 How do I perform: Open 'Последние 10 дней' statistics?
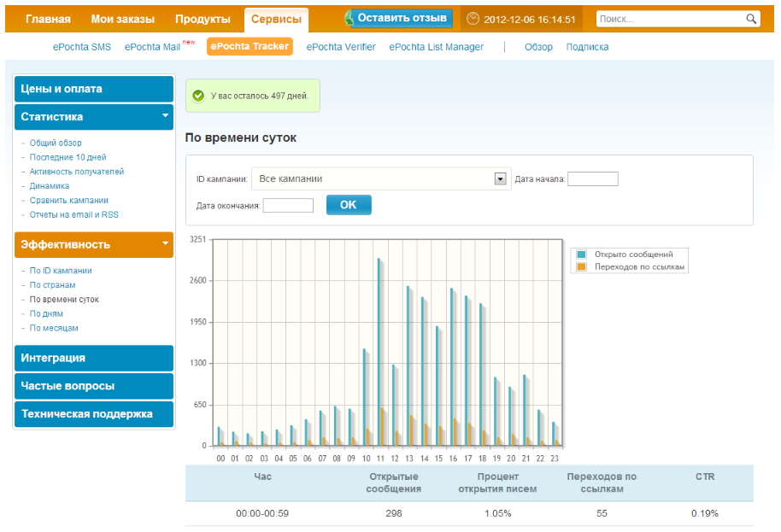pos(68,157)
